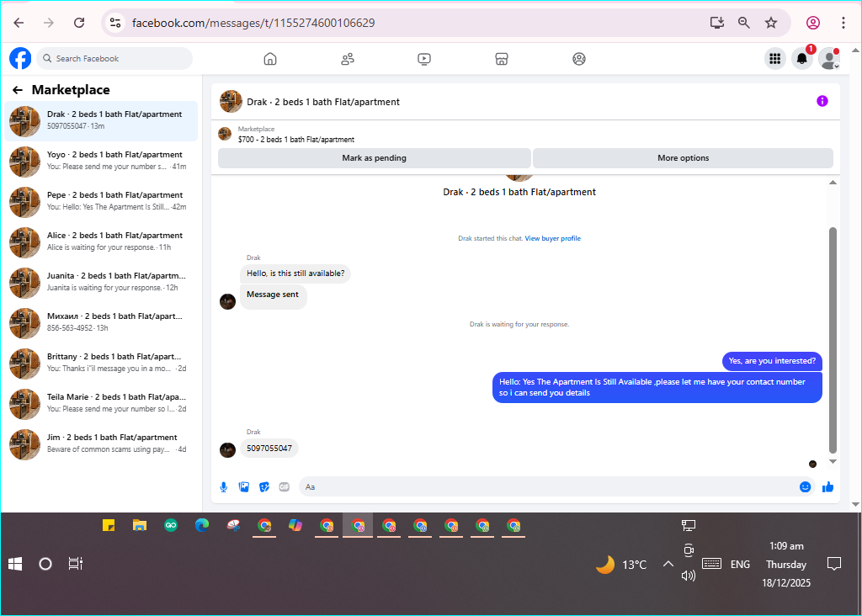Viewport: 862px width, 616px height.
Task: Open weather widget showing 13°C
Action: coord(621,565)
